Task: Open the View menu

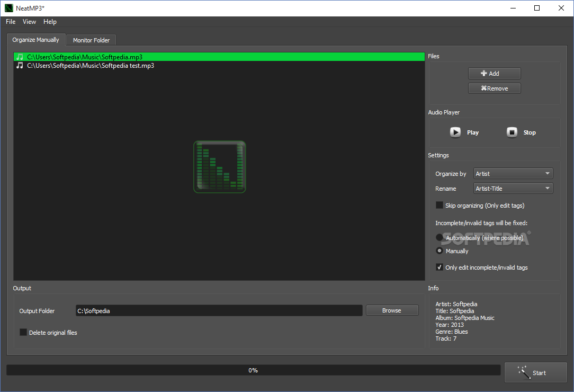Action: tap(29, 22)
